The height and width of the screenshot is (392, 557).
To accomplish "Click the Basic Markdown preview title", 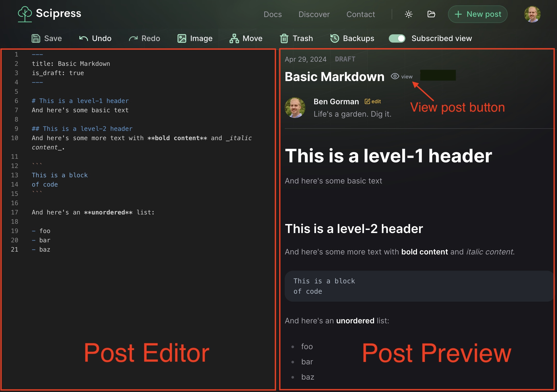I will point(335,77).
